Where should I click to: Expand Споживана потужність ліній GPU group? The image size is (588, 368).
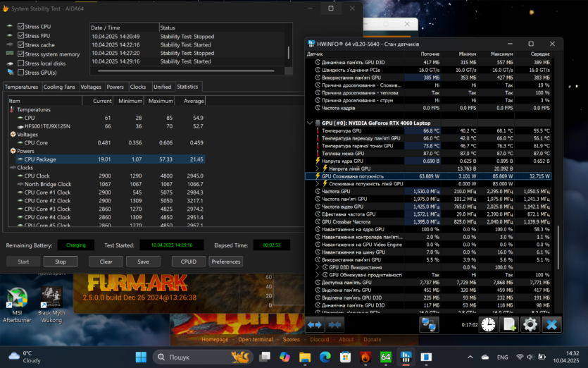[x=318, y=183]
